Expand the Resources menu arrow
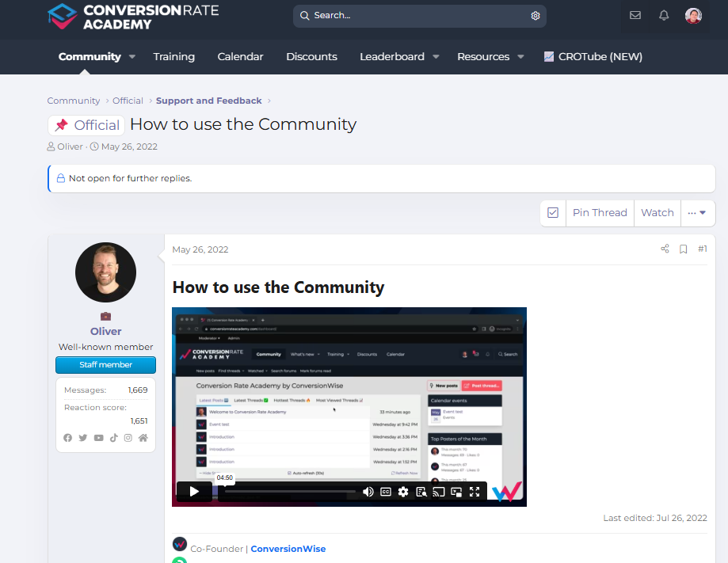Screen dimensions: 728x563 (x=521, y=57)
